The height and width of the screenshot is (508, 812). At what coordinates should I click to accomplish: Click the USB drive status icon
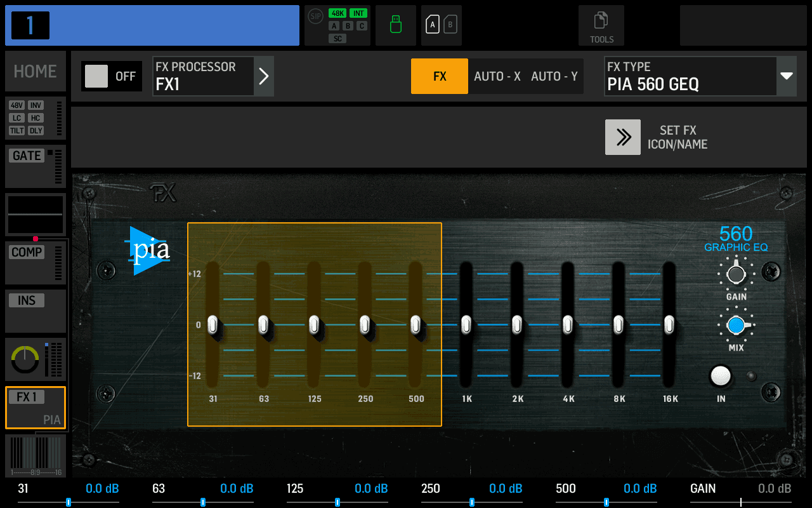tap(396, 25)
